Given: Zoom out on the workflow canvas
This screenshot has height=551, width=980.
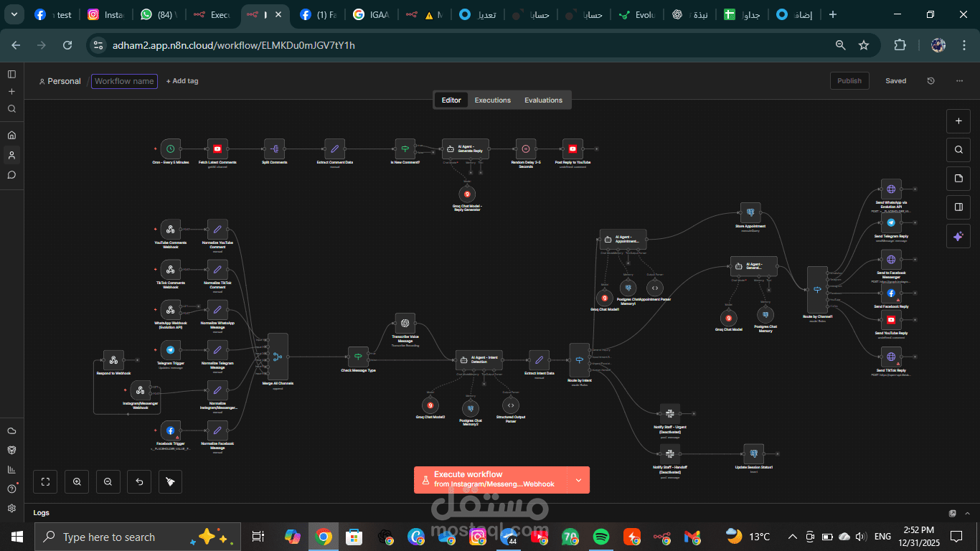Looking at the screenshot, I should click(x=108, y=481).
